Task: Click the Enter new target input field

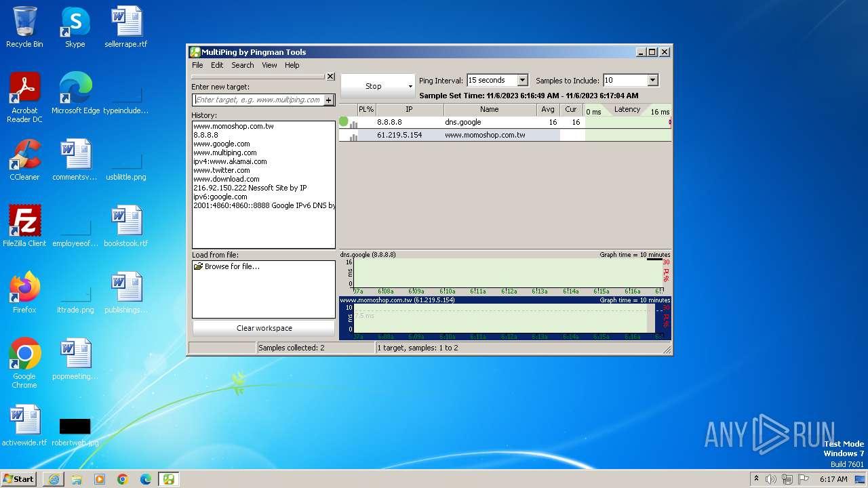Action: tap(258, 100)
